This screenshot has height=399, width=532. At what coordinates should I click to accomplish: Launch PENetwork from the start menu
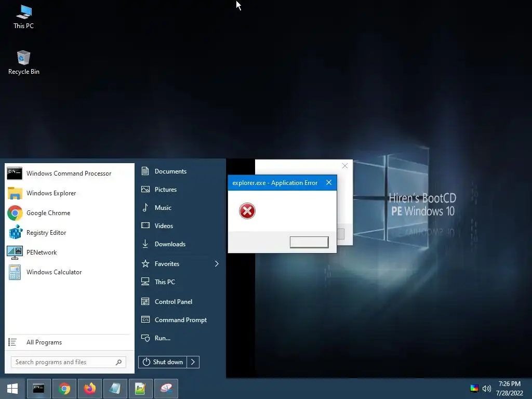[x=69, y=252]
